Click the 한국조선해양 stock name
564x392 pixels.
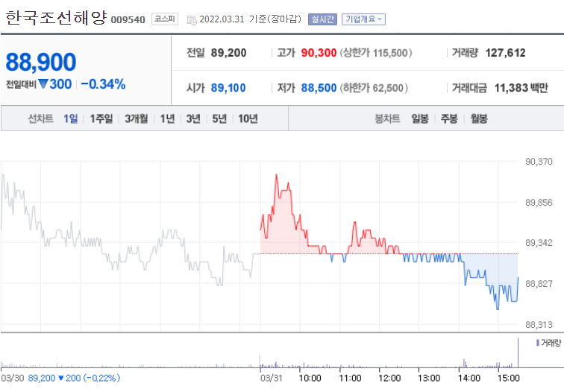pyautogui.click(x=56, y=18)
